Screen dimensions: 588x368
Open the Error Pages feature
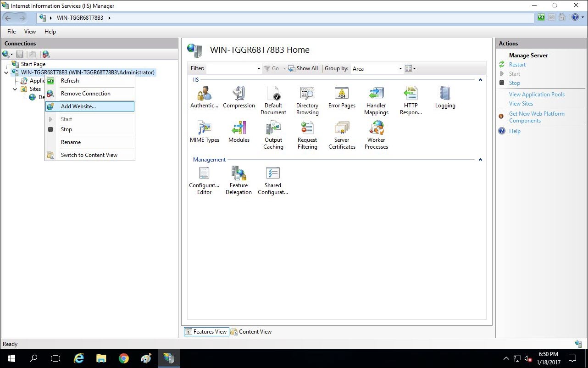pyautogui.click(x=341, y=97)
